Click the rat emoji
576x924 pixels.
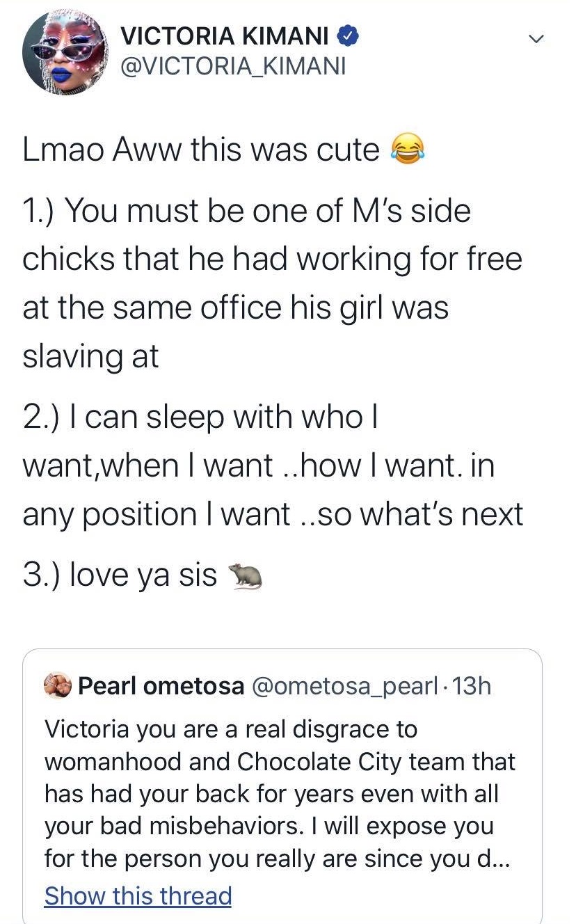point(243,575)
